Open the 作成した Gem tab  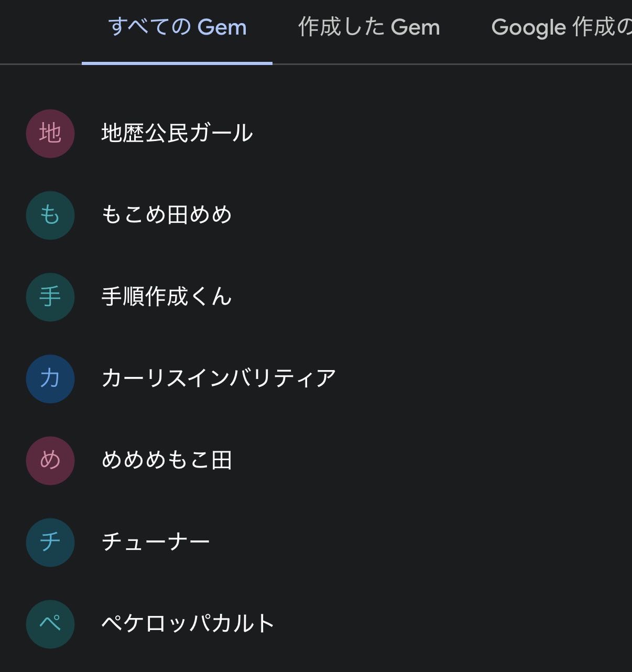[369, 27]
